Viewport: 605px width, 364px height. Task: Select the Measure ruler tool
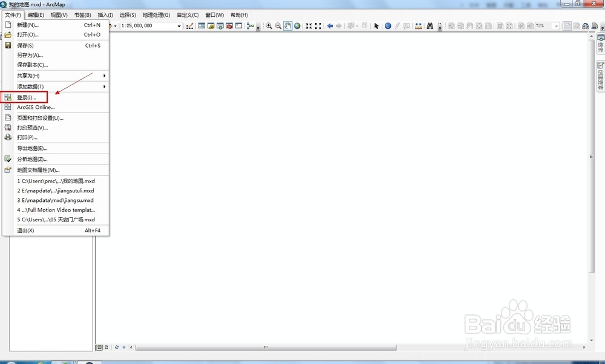click(418, 26)
